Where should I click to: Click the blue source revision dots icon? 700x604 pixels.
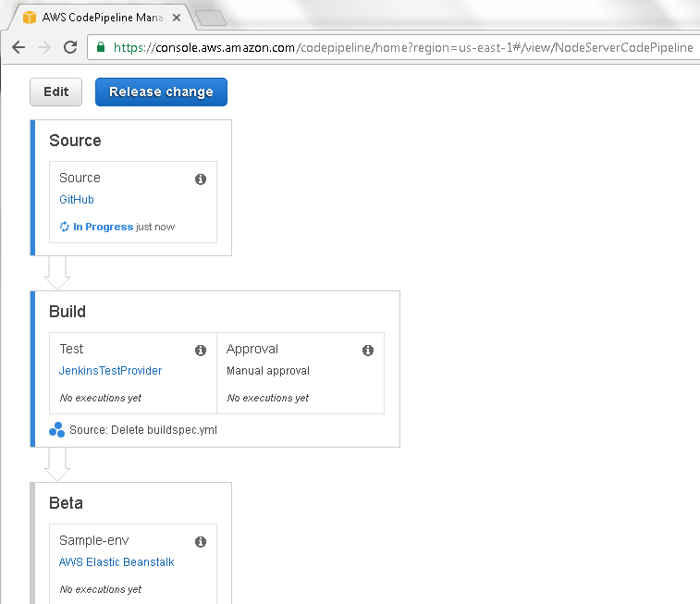(56, 430)
